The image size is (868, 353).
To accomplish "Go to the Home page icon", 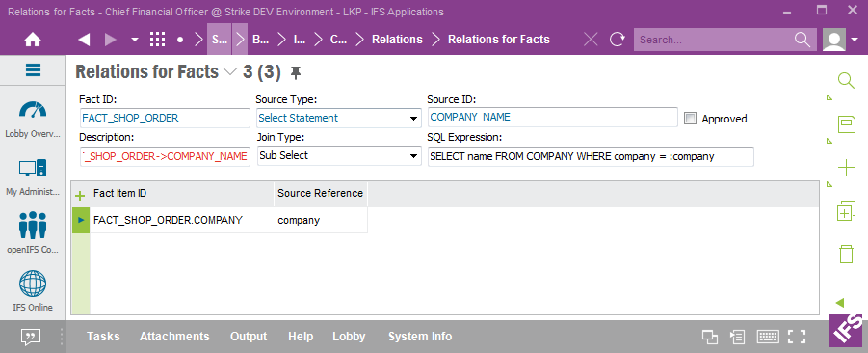I will (x=33, y=40).
